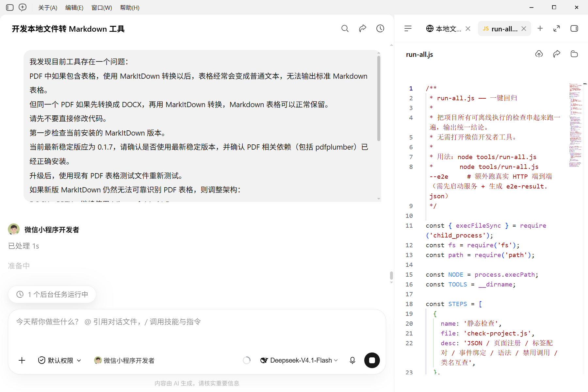This screenshot has width=588, height=392.
Task: Open the 关于(A) menu
Action: point(48,8)
